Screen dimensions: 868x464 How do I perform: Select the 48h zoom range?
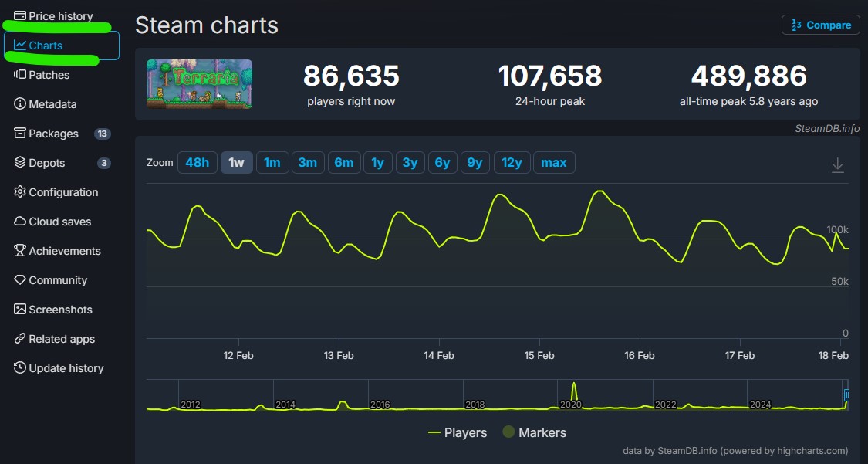197,162
